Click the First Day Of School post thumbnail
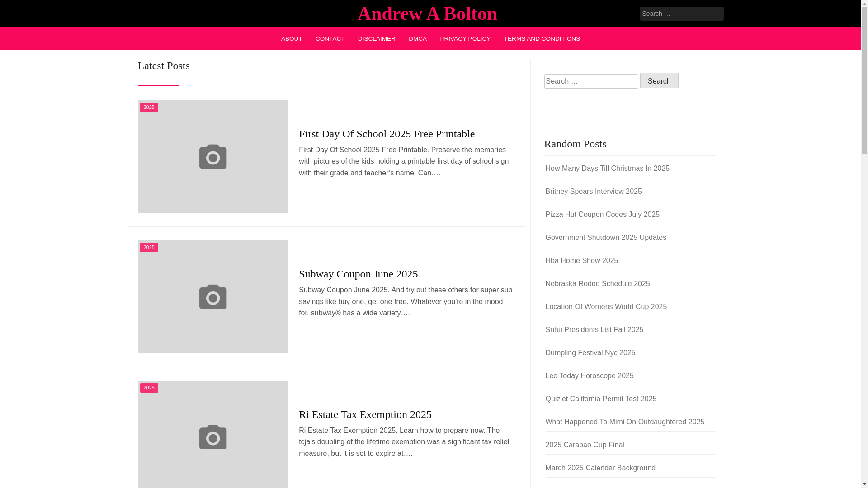 [x=212, y=156]
